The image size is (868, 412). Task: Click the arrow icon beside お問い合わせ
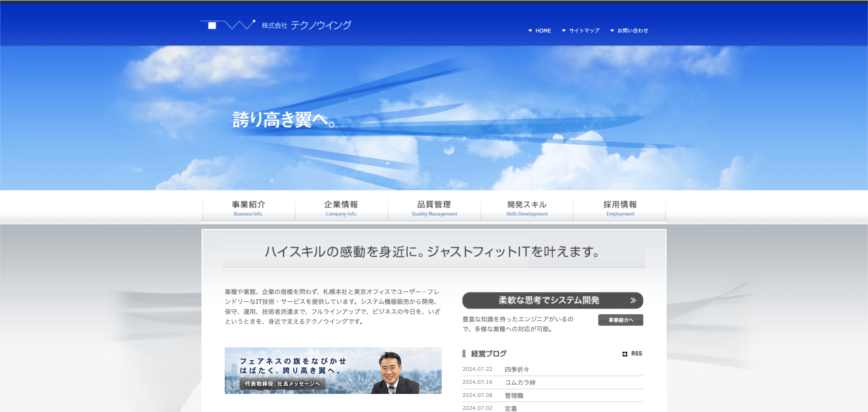[x=612, y=30]
